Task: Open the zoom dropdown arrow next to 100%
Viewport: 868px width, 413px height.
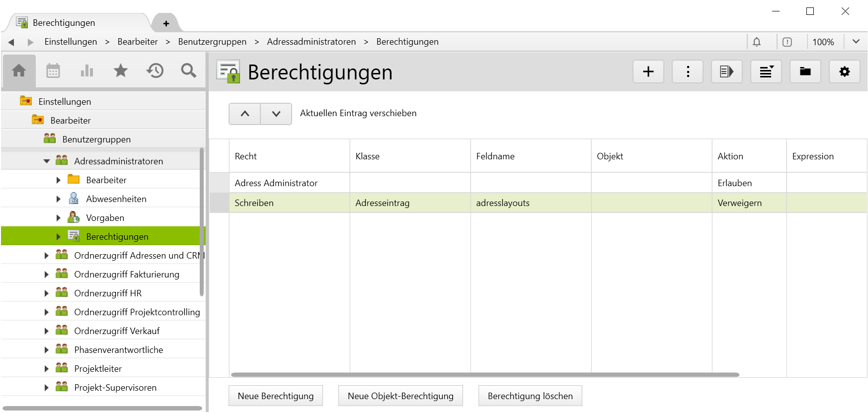Action: tap(856, 42)
